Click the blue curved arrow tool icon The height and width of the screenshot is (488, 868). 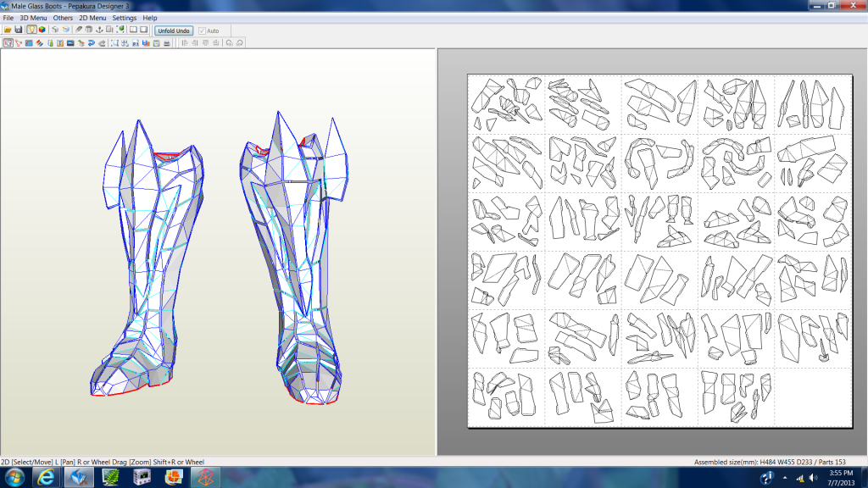pos(92,42)
